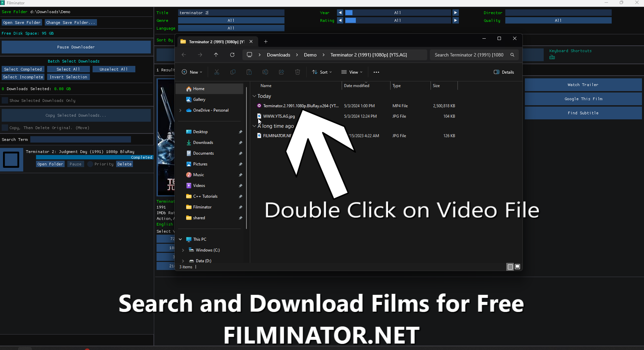Click the Pause Downloader button

pos(76,47)
